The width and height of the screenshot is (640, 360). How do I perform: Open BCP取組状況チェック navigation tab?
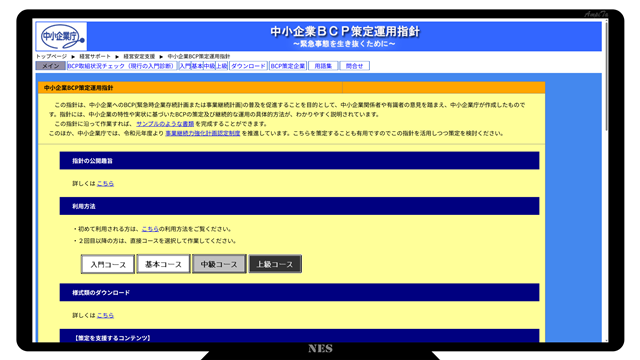[121, 66]
